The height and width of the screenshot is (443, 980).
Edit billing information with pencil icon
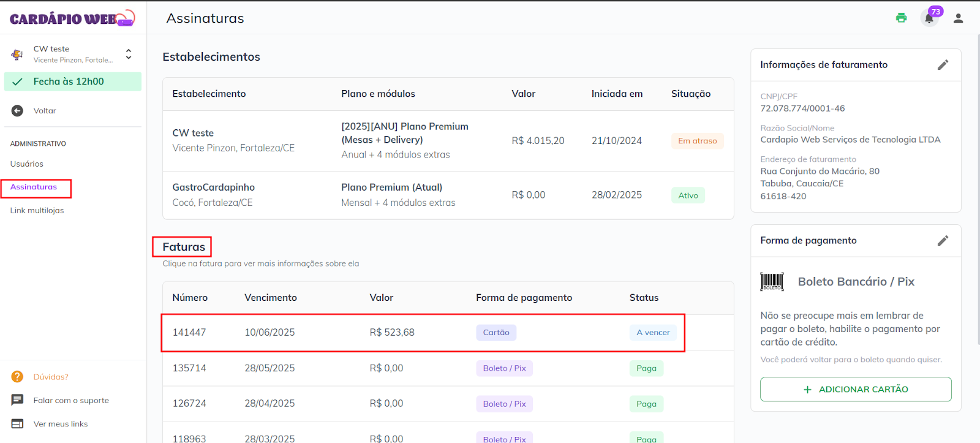point(943,65)
